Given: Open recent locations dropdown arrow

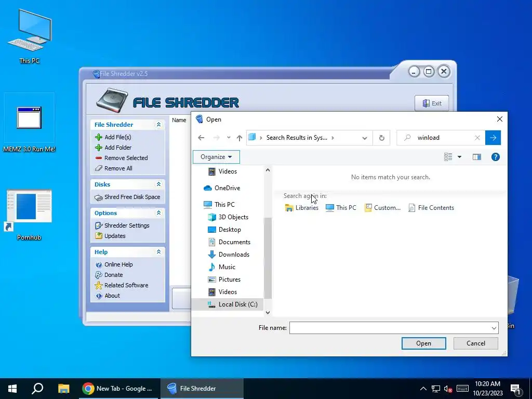Looking at the screenshot, I should point(229,138).
